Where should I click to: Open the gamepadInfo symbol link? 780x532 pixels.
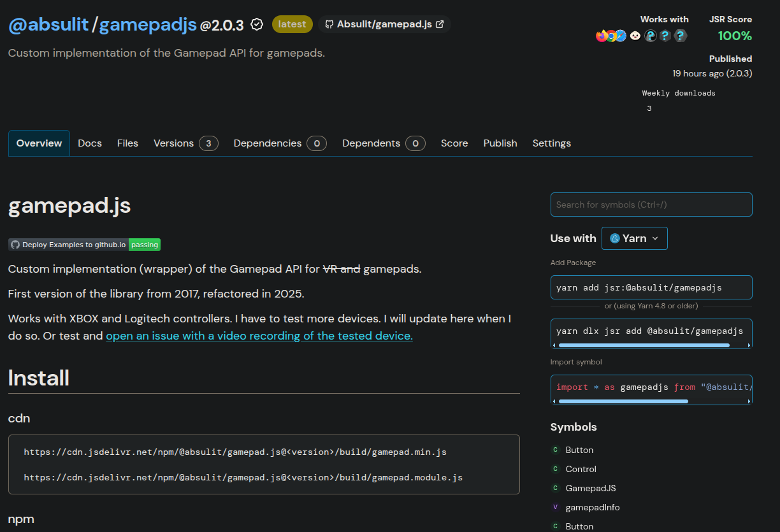(x=593, y=507)
